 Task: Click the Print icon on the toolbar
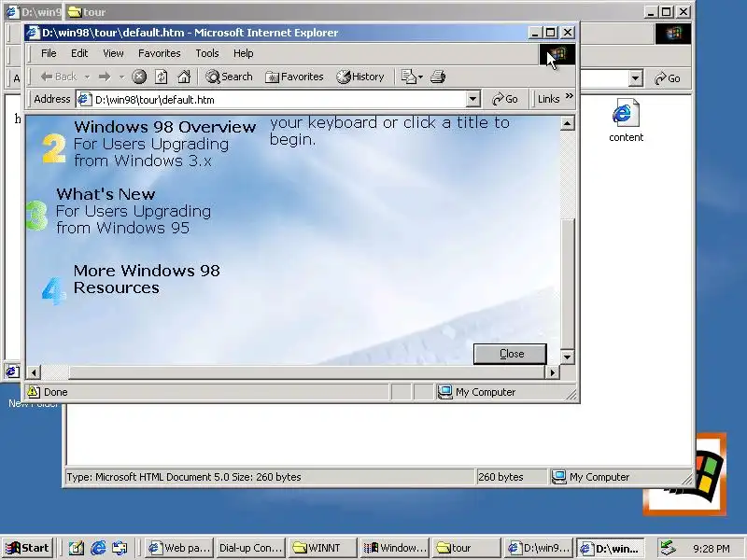pyautogui.click(x=438, y=77)
